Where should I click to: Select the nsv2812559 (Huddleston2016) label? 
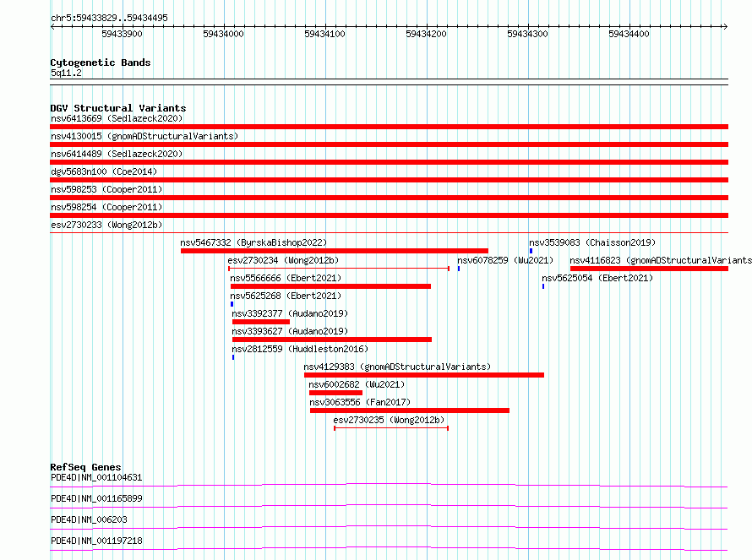(300, 349)
